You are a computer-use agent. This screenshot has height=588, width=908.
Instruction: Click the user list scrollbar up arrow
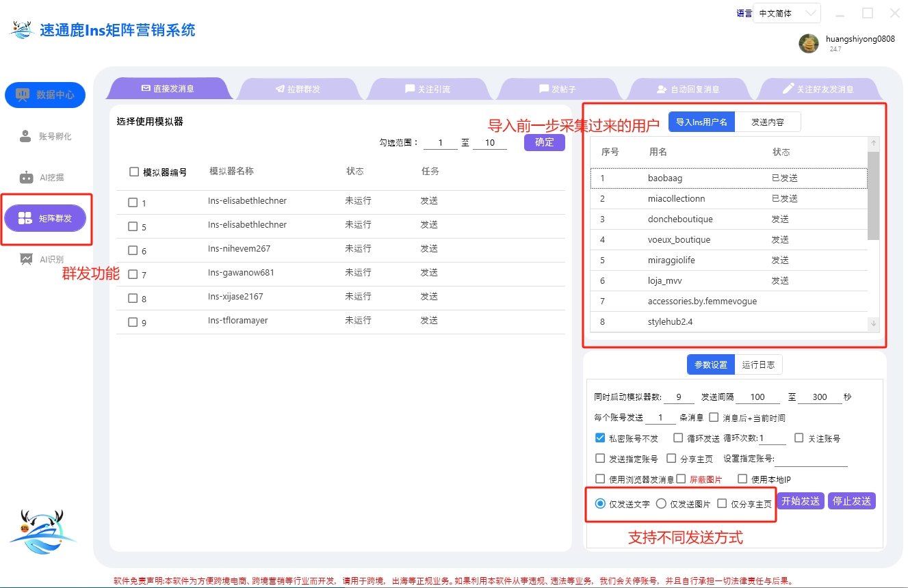[873, 143]
